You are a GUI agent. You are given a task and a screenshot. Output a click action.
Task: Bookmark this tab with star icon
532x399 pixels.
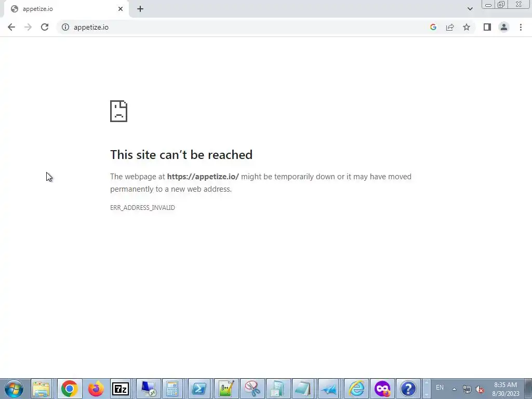[467, 27]
